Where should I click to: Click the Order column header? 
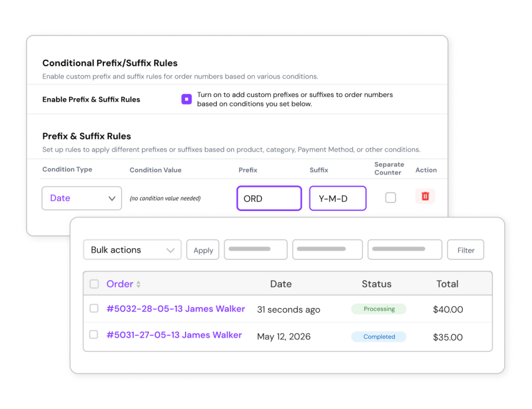(x=120, y=284)
